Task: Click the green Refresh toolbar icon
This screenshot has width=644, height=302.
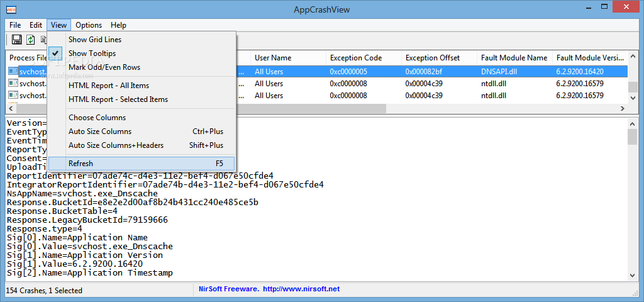Action: [31, 40]
